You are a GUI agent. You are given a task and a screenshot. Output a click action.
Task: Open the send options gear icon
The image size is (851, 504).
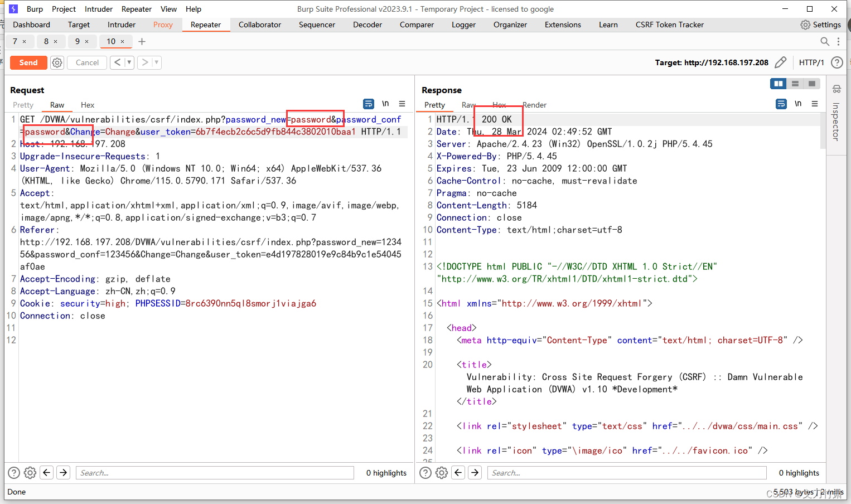[57, 62]
